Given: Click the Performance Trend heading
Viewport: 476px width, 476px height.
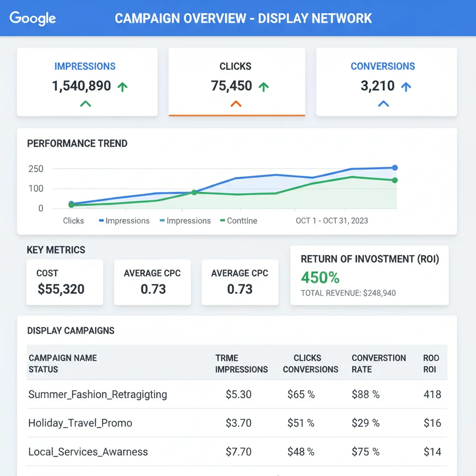Looking at the screenshot, I should point(77,143).
